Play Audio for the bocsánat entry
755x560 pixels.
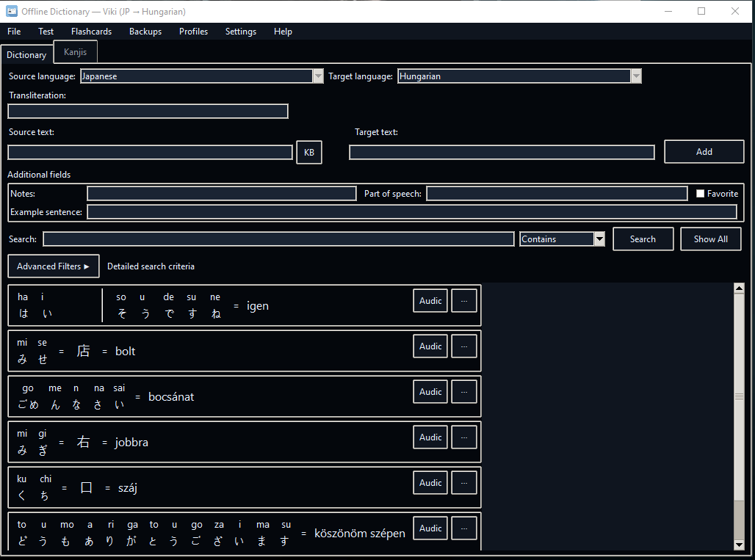430,392
